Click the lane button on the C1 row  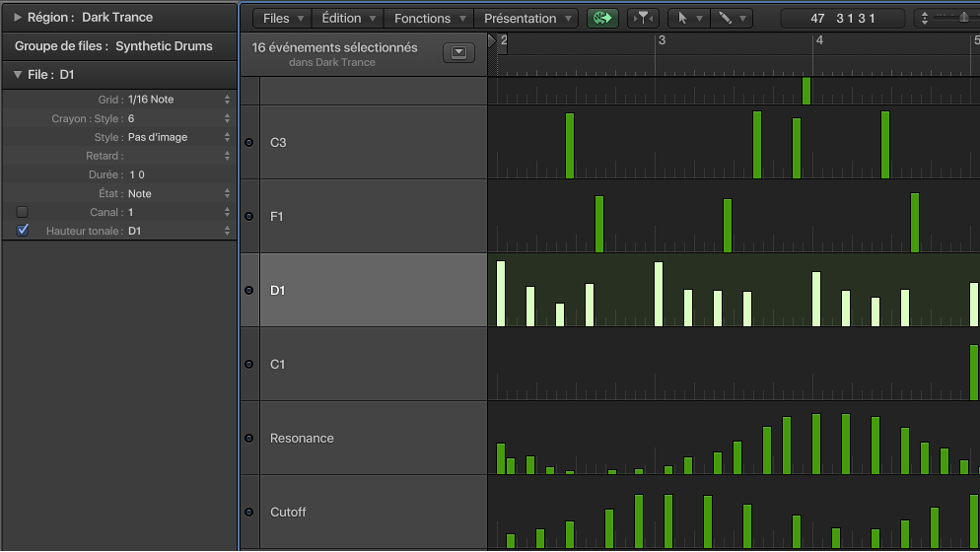click(x=248, y=365)
